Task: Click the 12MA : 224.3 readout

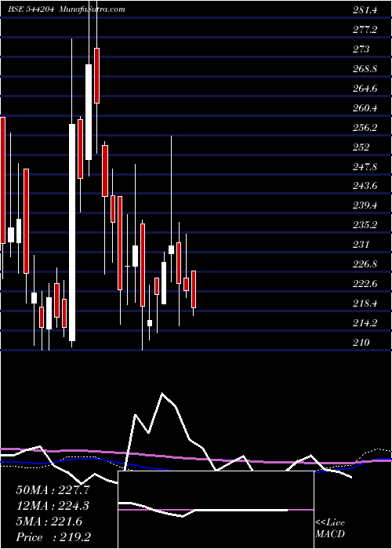Action: pos(53,506)
